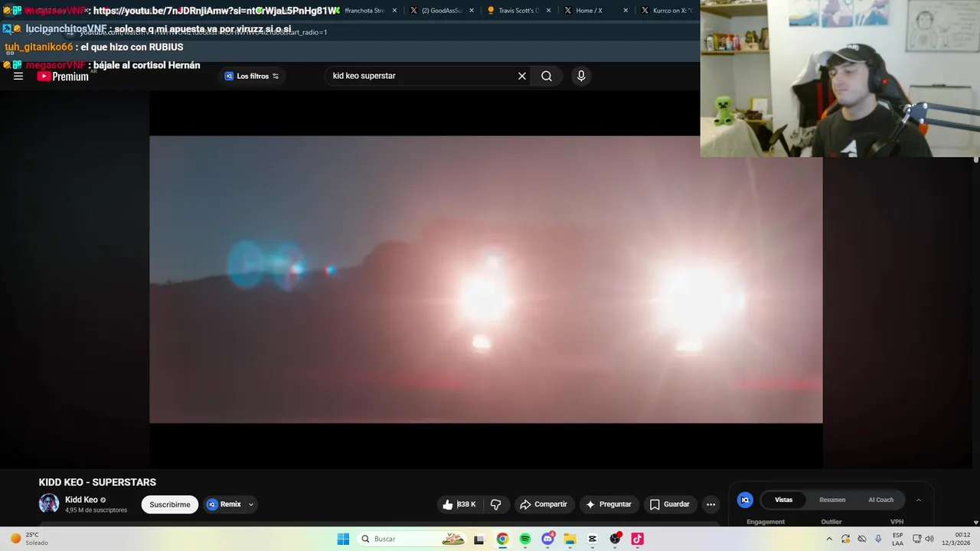Collapse the IQ panel chevron
The image size is (980, 551).
tap(919, 500)
